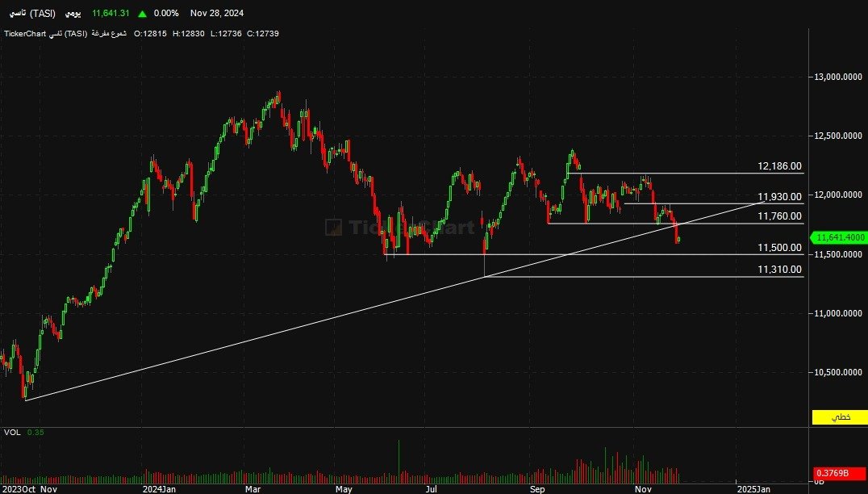This screenshot has height=494, width=868.
Task: Click the 11,500.00 support line label
Action: click(779, 248)
